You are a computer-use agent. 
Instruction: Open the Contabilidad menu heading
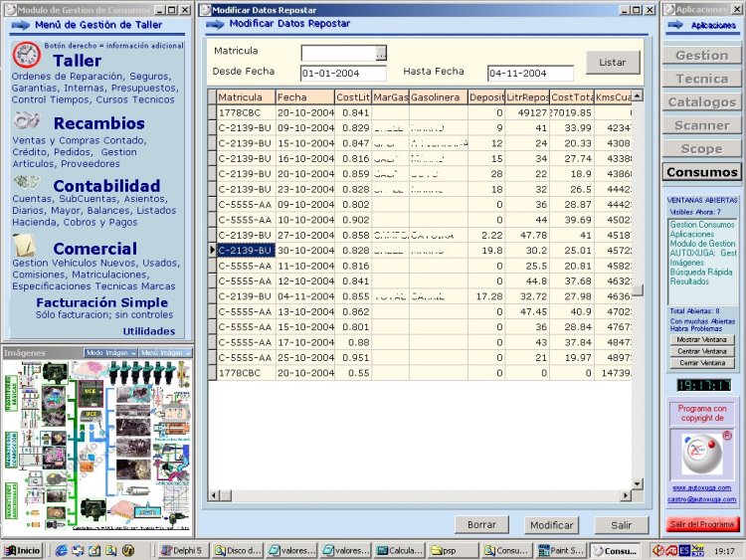(x=106, y=186)
